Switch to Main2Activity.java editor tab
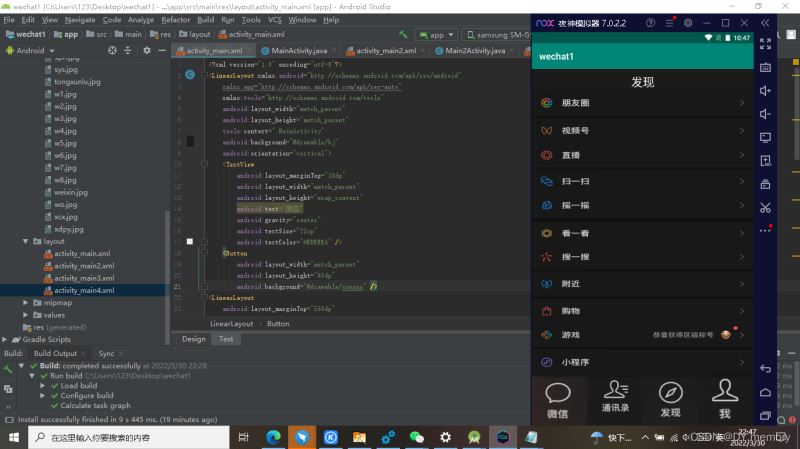Viewport: 800px width, 449px height. coord(474,51)
